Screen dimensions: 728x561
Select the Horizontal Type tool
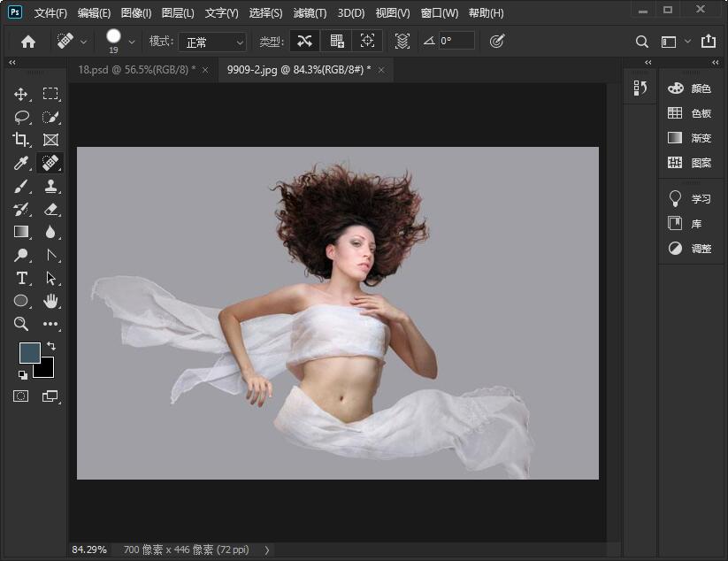click(21, 278)
